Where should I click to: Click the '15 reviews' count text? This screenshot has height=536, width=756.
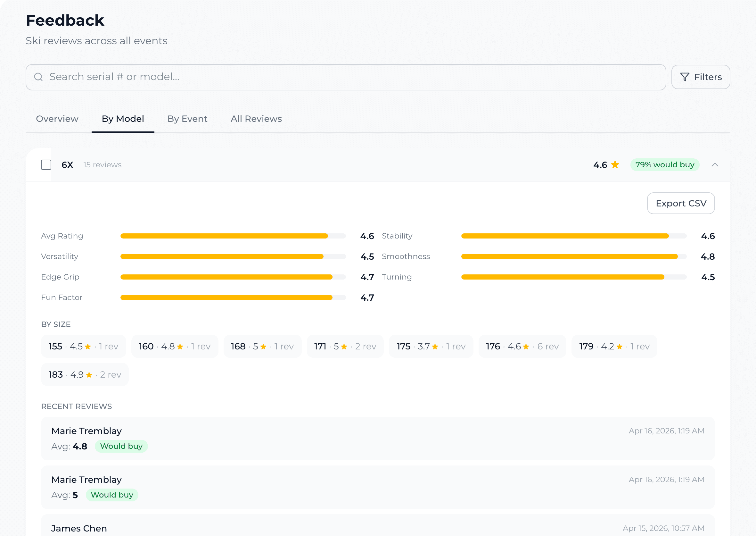click(x=102, y=165)
